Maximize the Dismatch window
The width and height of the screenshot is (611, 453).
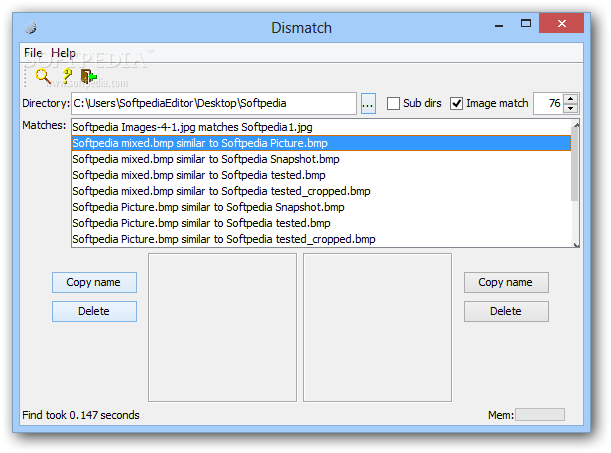pos(526,24)
